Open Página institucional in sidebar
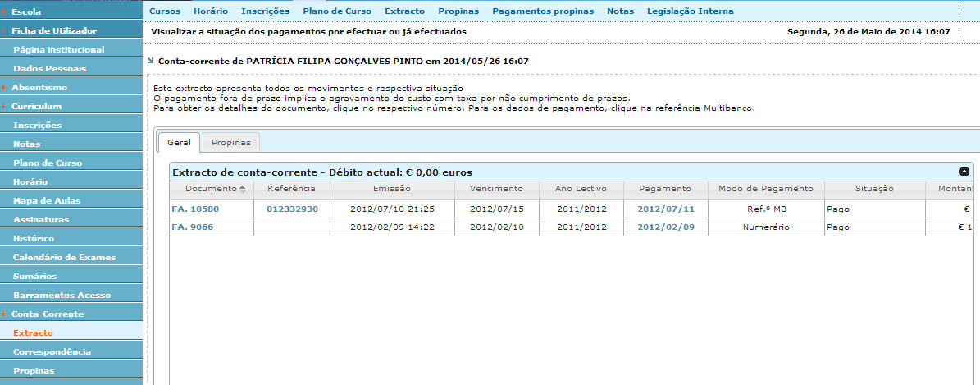The height and width of the screenshot is (385, 980). click(71, 49)
